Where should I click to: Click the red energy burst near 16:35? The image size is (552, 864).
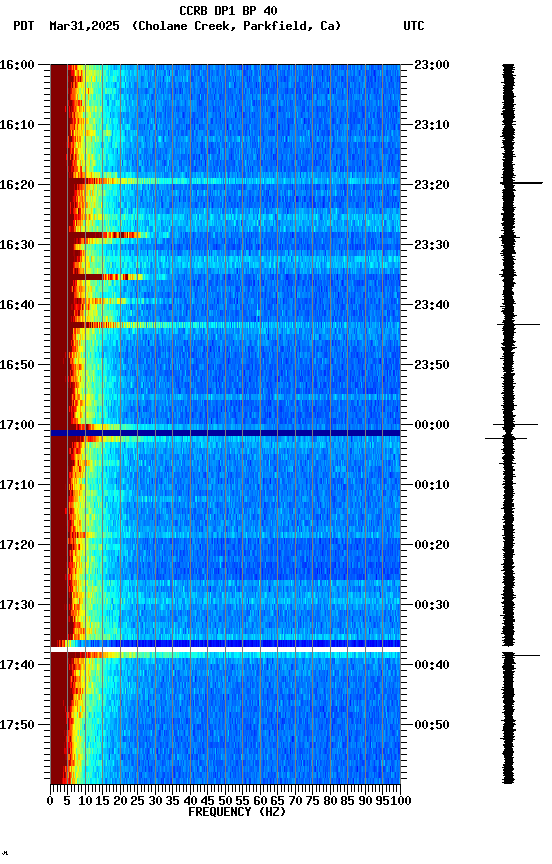coord(106,277)
